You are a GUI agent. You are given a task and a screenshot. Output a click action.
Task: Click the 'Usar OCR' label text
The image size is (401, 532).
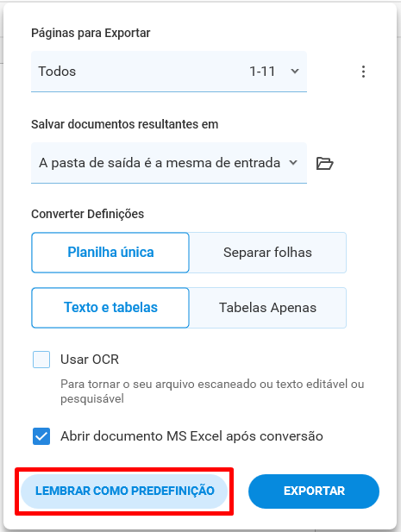click(x=90, y=360)
